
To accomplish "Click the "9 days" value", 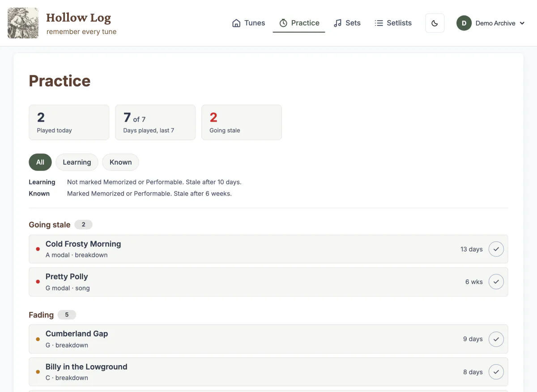I will point(473,339).
